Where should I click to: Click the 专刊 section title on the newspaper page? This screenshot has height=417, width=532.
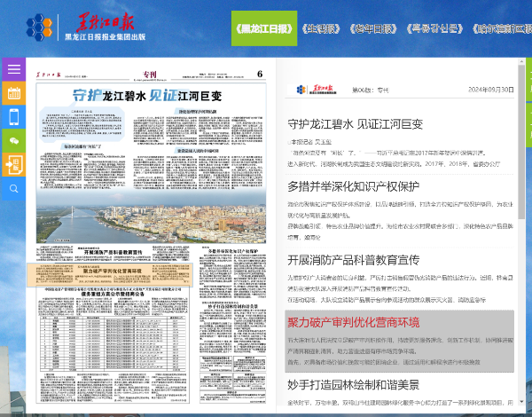pyautogui.click(x=150, y=75)
